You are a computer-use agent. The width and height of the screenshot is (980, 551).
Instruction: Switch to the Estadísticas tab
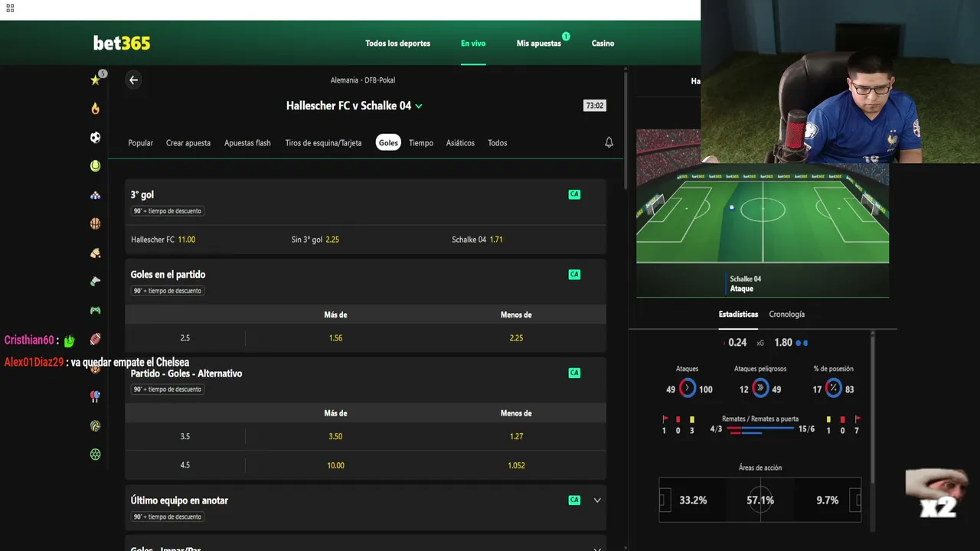738,315
